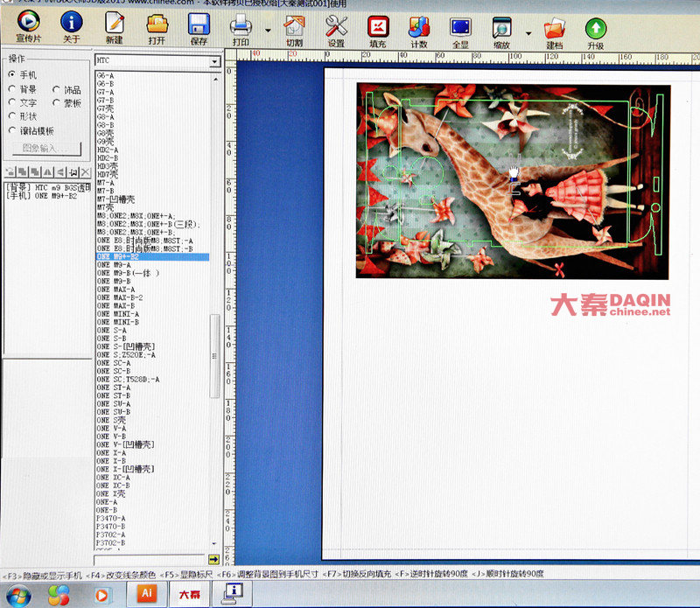Expand the 打印 print dropdown arrow

coord(268,31)
